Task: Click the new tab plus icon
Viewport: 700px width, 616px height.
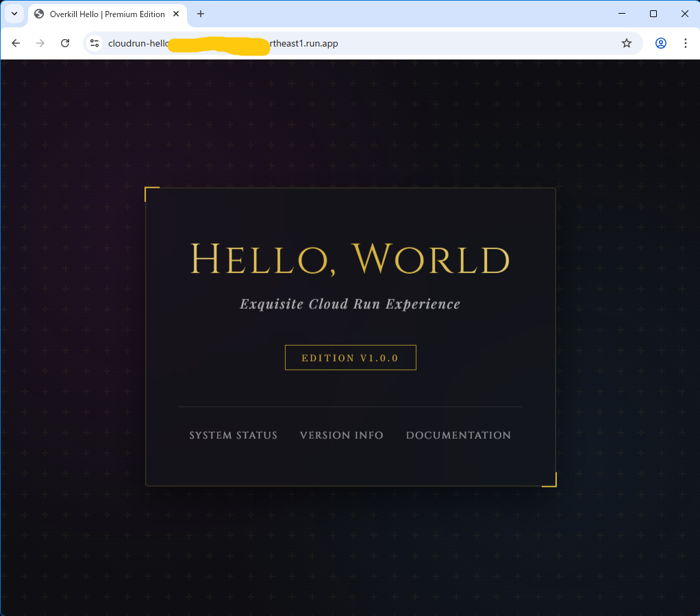Action: (x=199, y=14)
